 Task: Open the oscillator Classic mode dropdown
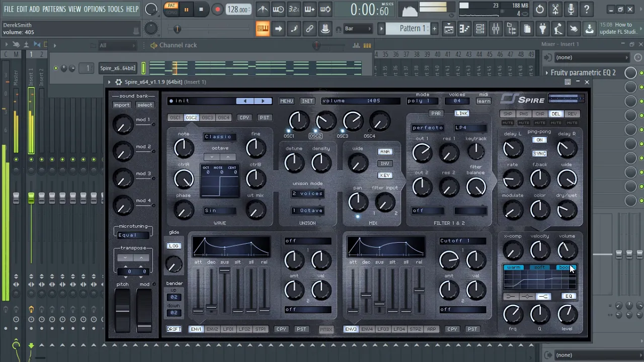tap(220, 137)
